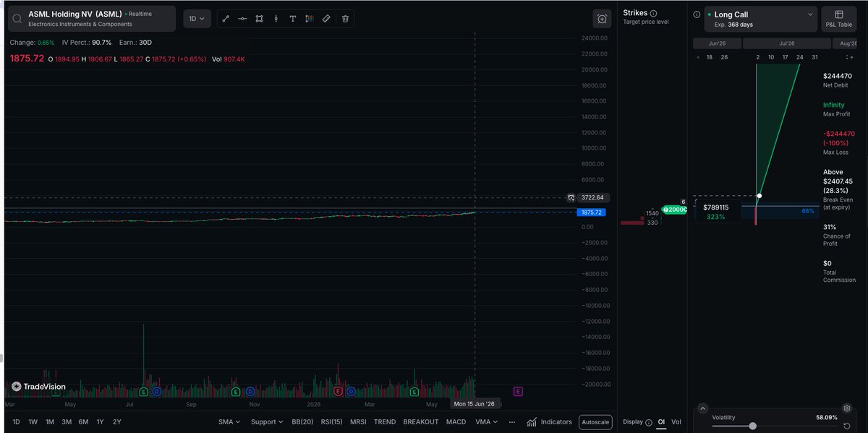868x433 pixels.
Task: Click the volatility settings gear icon
Action: [x=846, y=408]
